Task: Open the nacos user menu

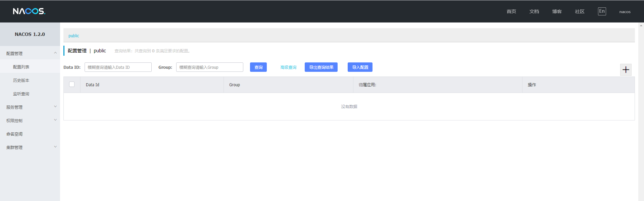Action: (625, 12)
